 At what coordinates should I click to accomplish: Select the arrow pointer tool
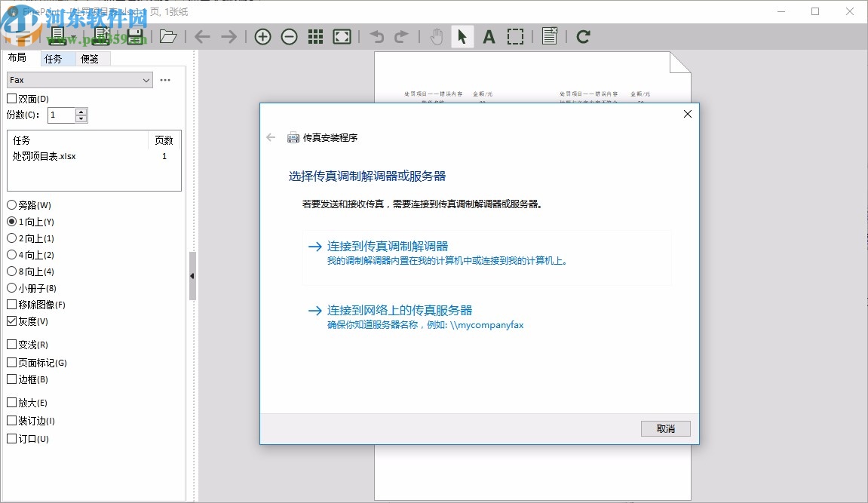point(462,35)
